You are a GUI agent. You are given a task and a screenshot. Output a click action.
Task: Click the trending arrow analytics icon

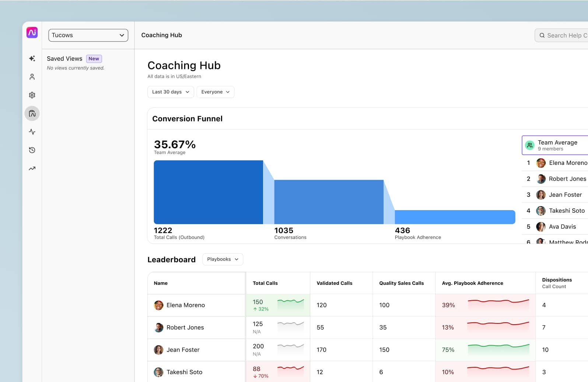(x=32, y=169)
